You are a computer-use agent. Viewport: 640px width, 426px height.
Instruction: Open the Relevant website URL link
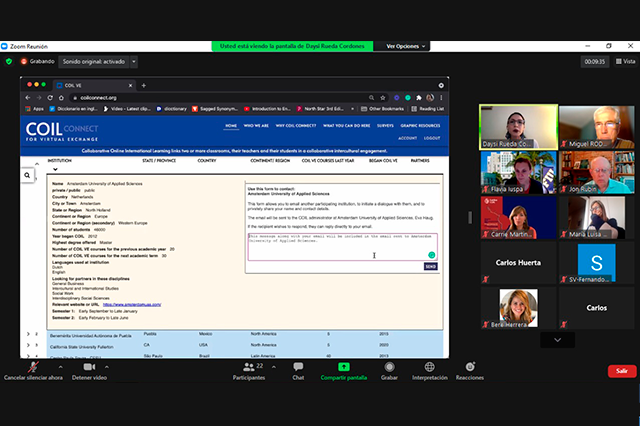pyautogui.click(x=132, y=304)
